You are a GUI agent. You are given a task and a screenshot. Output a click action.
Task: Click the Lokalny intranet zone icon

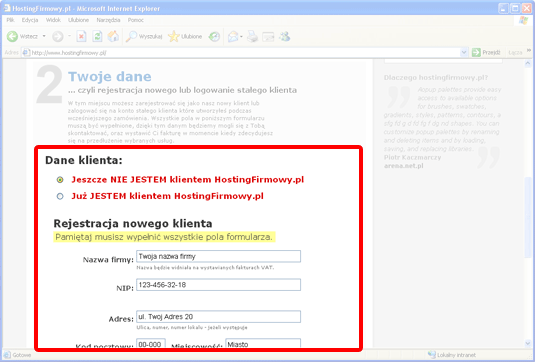(432, 355)
